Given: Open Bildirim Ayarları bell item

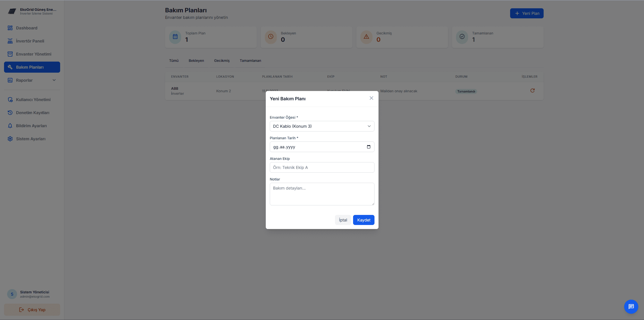Looking at the screenshot, I should (31, 126).
